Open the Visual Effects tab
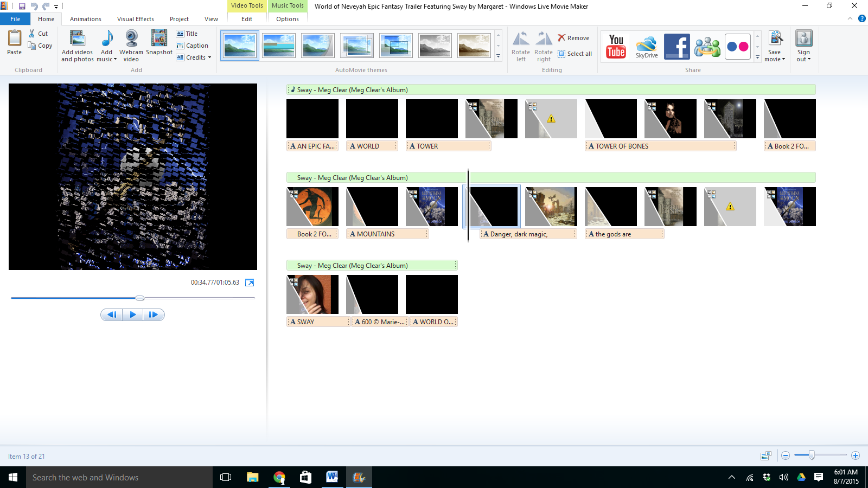This screenshot has width=868, height=488. 135,19
